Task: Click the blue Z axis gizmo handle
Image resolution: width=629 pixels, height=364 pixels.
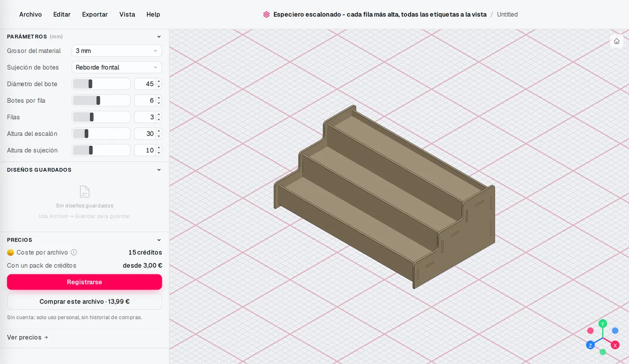Action: coord(590,345)
